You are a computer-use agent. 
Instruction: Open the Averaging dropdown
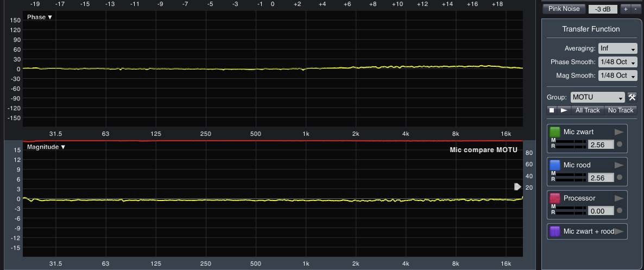(x=618, y=48)
